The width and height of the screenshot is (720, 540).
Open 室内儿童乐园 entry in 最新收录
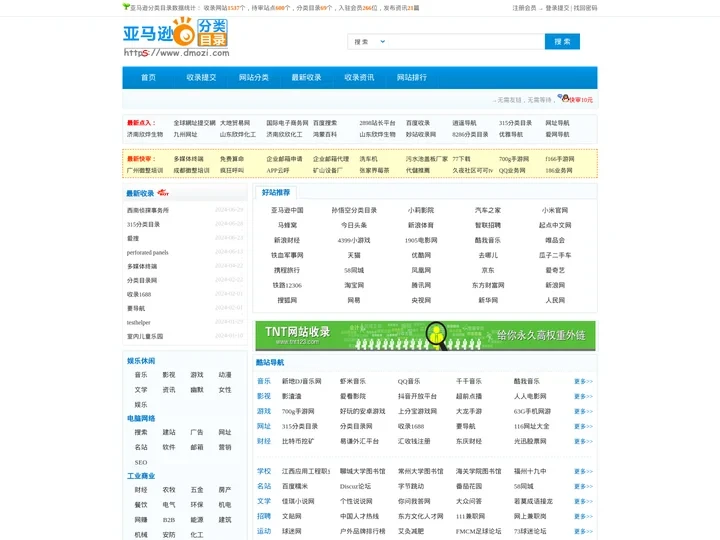145,337
